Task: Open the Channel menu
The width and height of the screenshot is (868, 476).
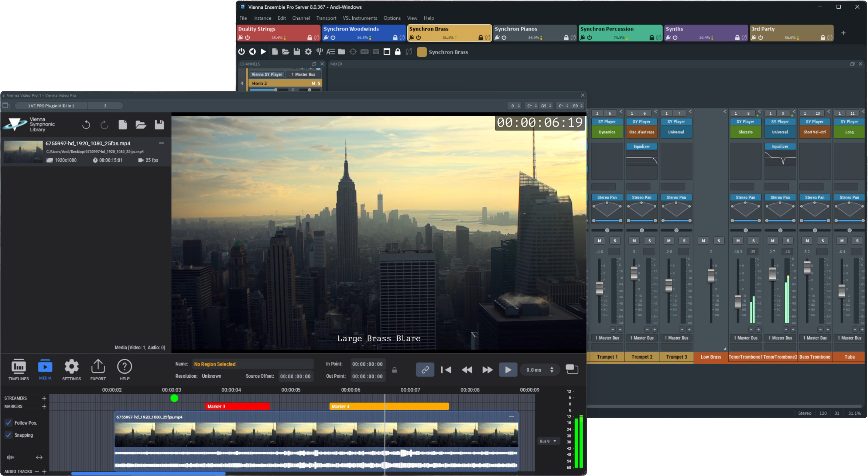Action: [301, 18]
